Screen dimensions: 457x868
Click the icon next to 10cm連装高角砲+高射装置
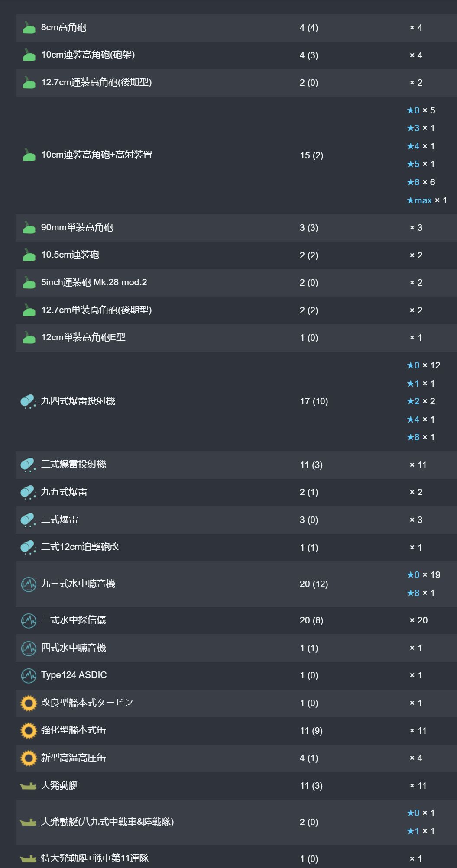29,155
